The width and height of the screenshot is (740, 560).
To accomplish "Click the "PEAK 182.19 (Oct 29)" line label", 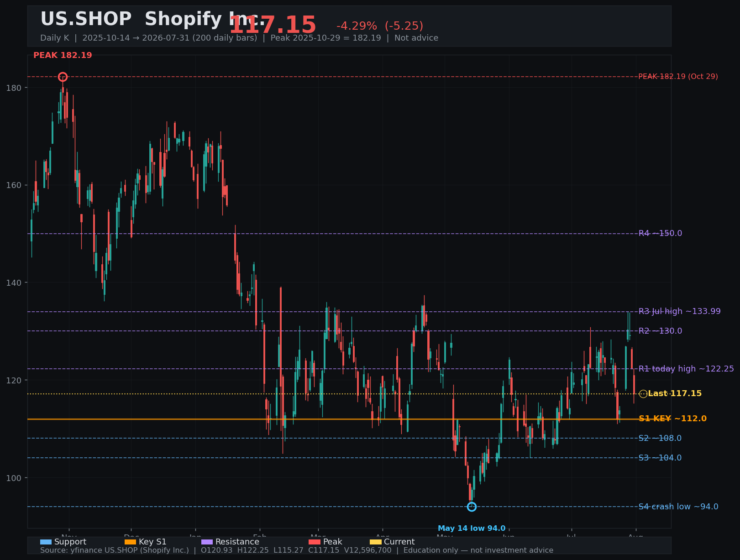I will tap(678, 77).
